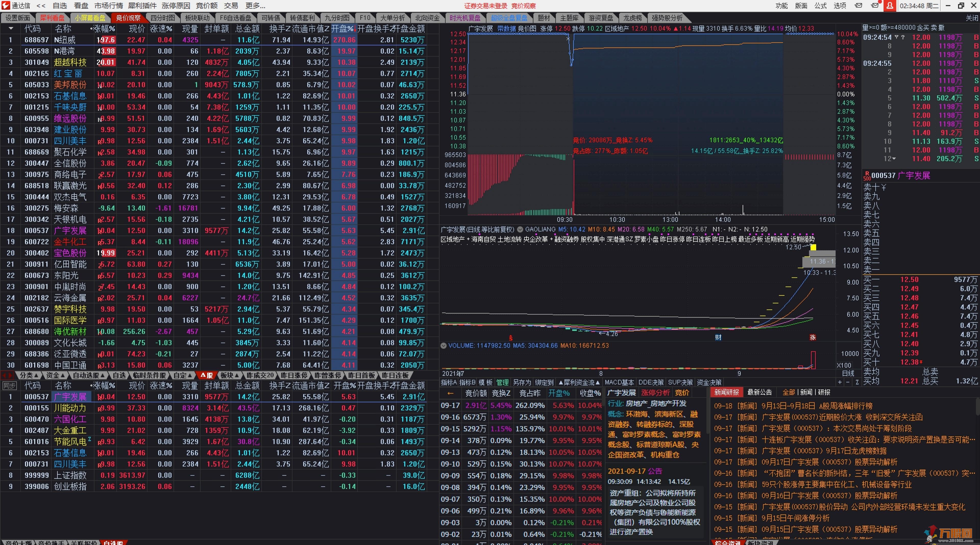Toggle 买 filter in tick header
The image size is (980, 545).
tap(926, 27)
